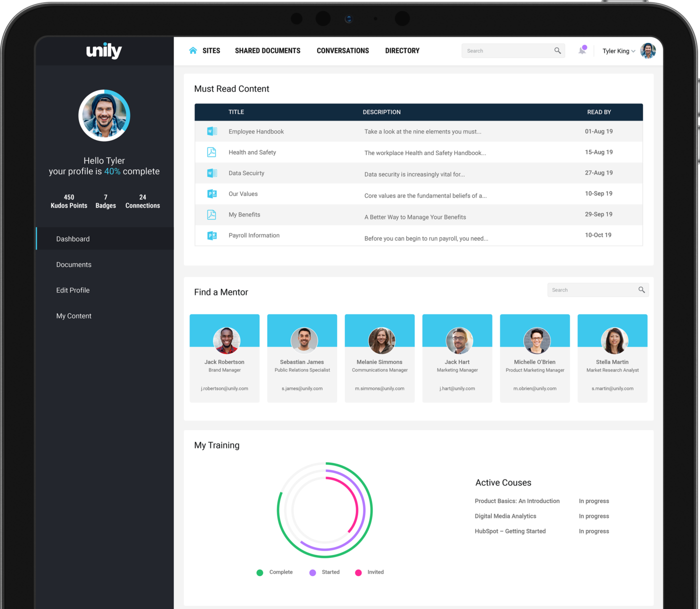Select Documents in the sidebar

73,264
